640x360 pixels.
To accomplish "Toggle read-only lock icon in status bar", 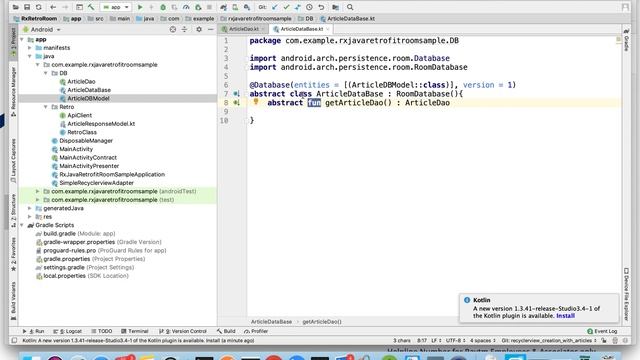I will coord(604,340).
